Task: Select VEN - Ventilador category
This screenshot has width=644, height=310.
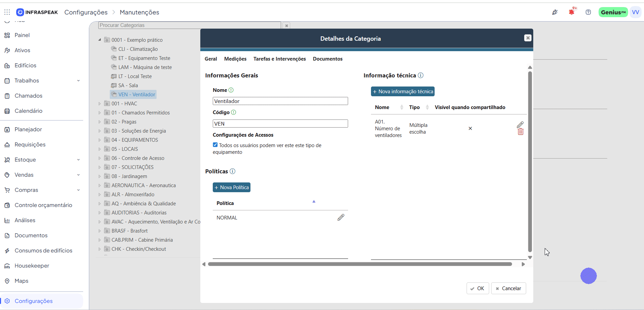Action: pyautogui.click(x=133, y=95)
